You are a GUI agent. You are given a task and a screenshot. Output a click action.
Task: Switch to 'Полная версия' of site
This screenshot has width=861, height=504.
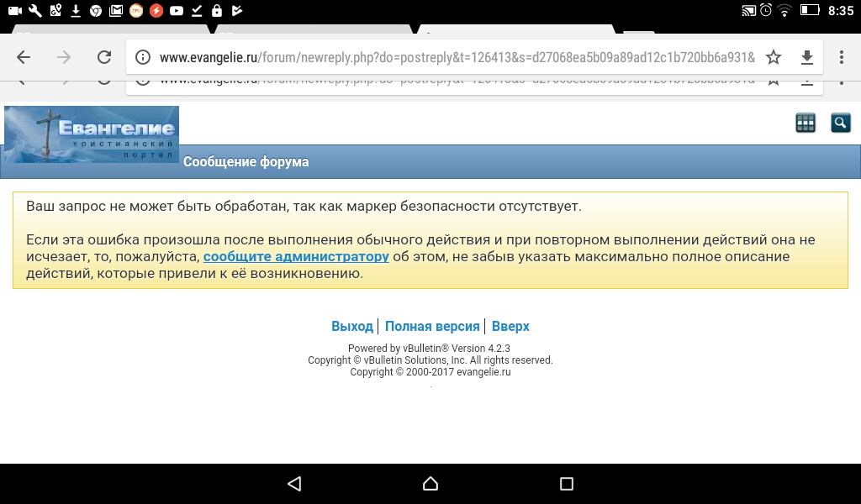click(432, 327)
